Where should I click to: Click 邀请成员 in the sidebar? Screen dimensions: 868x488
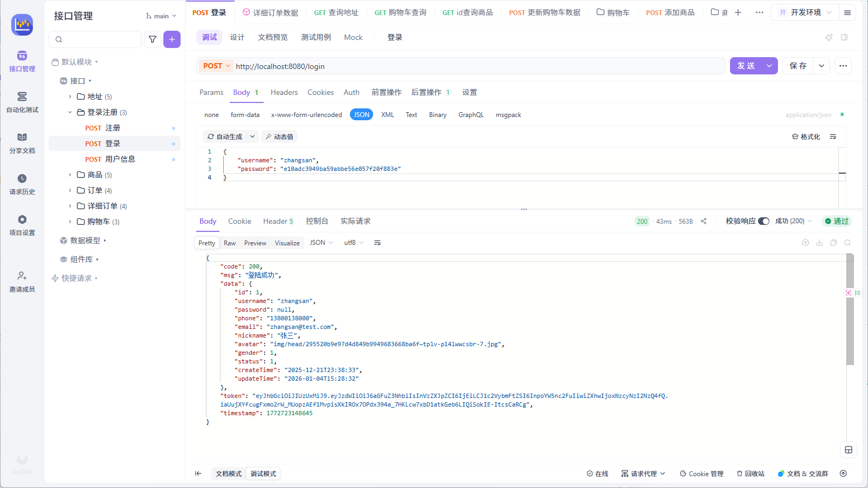tap(22, 282)
